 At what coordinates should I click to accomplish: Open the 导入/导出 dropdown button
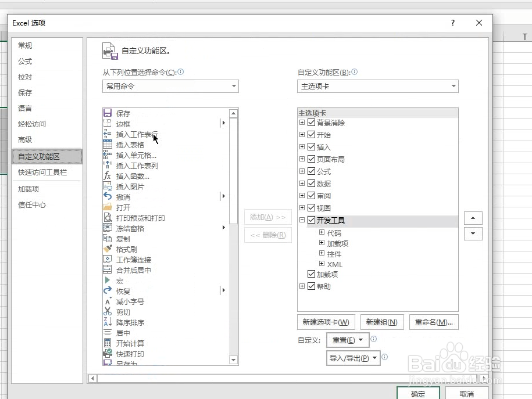click(x=353, y=358)
